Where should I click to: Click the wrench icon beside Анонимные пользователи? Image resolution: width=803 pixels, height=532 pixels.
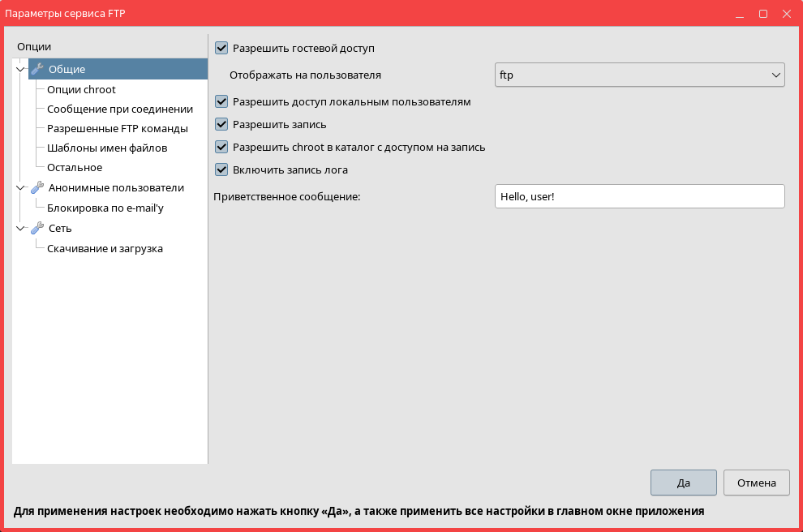coord(36,188)
